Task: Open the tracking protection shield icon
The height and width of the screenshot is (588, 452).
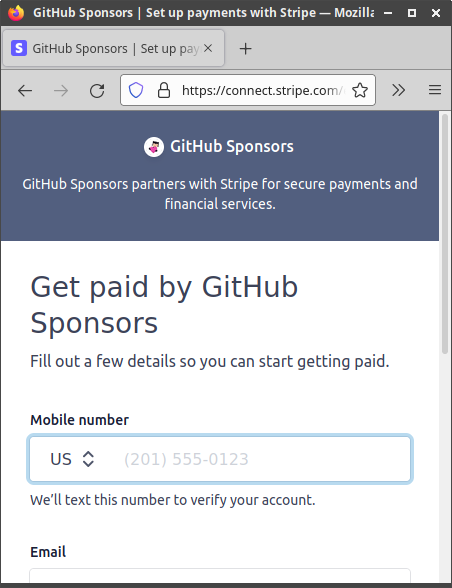Action: pyautogui.click(x=136, y=90)
